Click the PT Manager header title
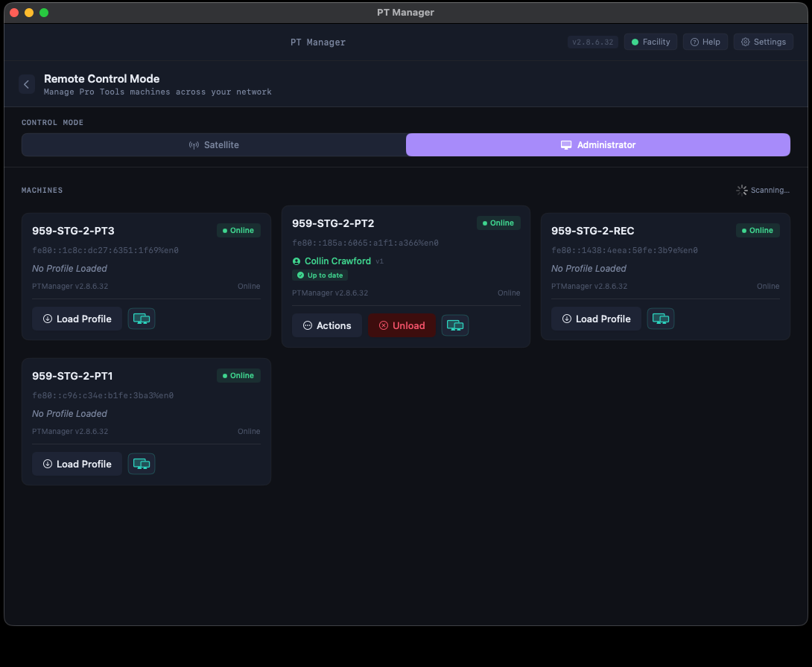Viewport: 812px width, 667px height. tap(318, 42)
